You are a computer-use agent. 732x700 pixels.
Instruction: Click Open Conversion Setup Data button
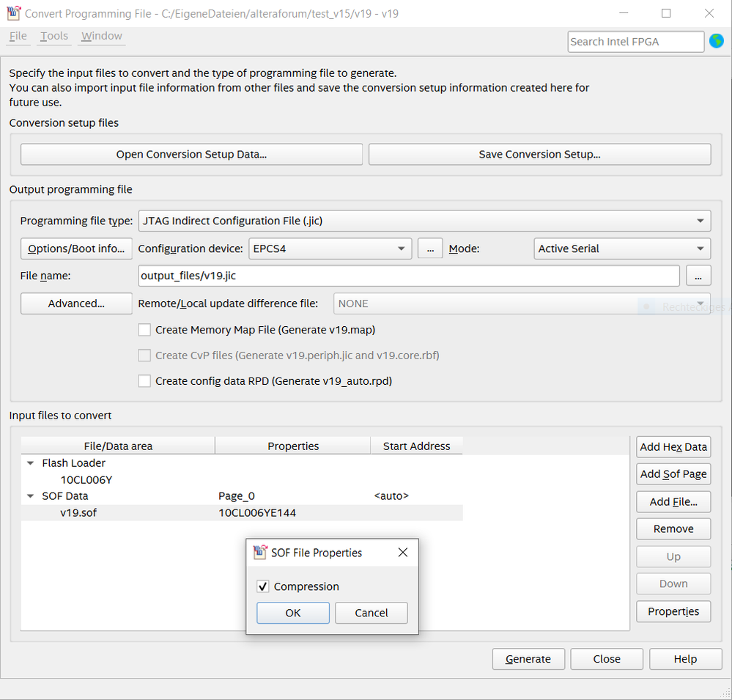tap(191, 154)
